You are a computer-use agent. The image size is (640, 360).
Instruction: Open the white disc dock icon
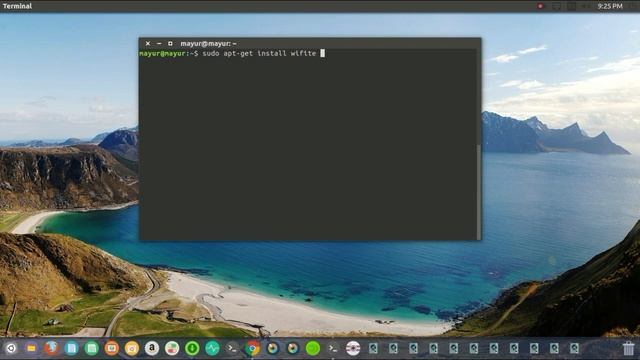tap(353, 348)
